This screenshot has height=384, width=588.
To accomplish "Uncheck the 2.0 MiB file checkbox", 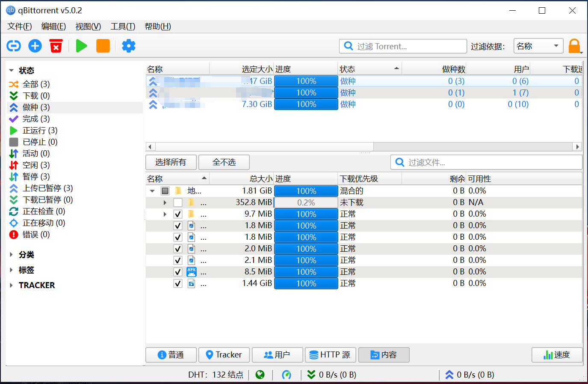I will (178, 249).
